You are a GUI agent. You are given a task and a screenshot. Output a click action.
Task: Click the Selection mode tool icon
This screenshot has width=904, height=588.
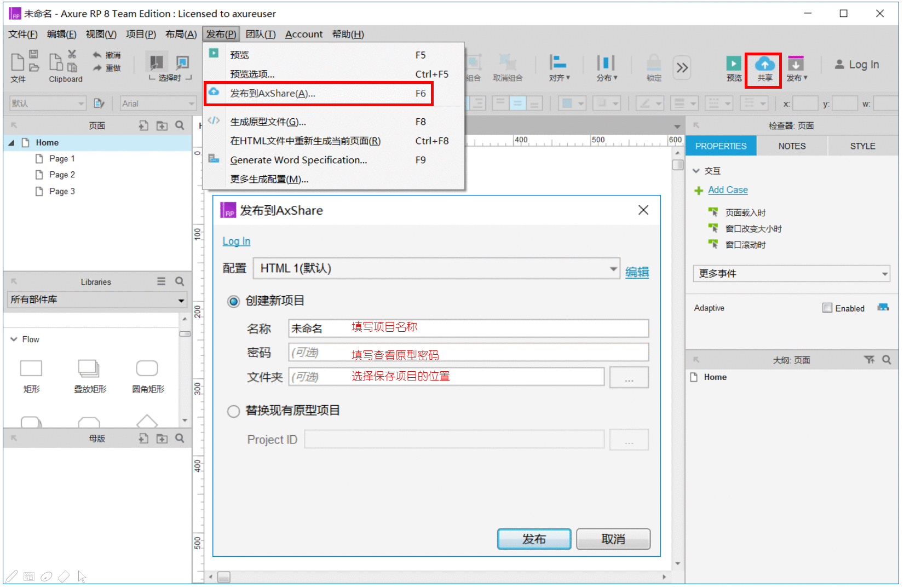156,62
